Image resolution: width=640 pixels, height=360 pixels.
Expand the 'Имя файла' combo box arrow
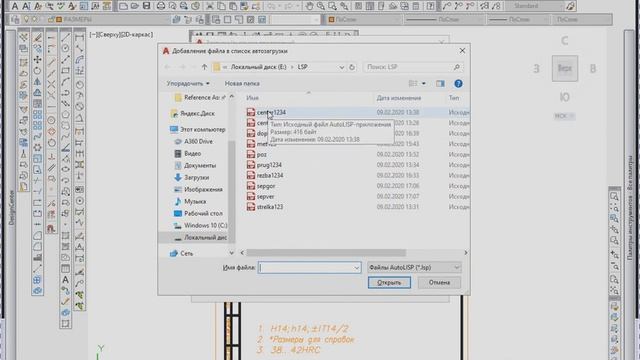tap(356, 268)
